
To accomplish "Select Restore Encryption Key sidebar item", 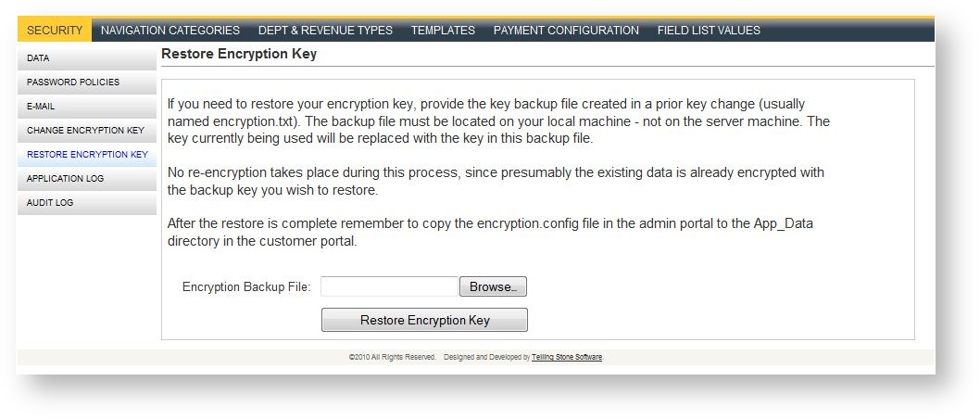I will 86,155.
